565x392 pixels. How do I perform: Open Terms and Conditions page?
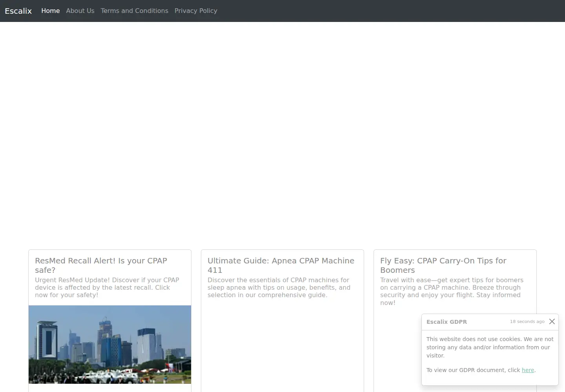click(135, 11)
